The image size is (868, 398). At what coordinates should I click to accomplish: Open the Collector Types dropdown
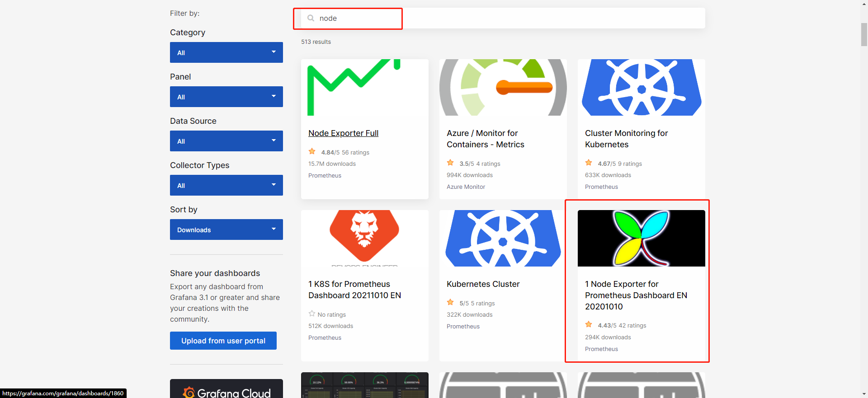click(226, 185)
